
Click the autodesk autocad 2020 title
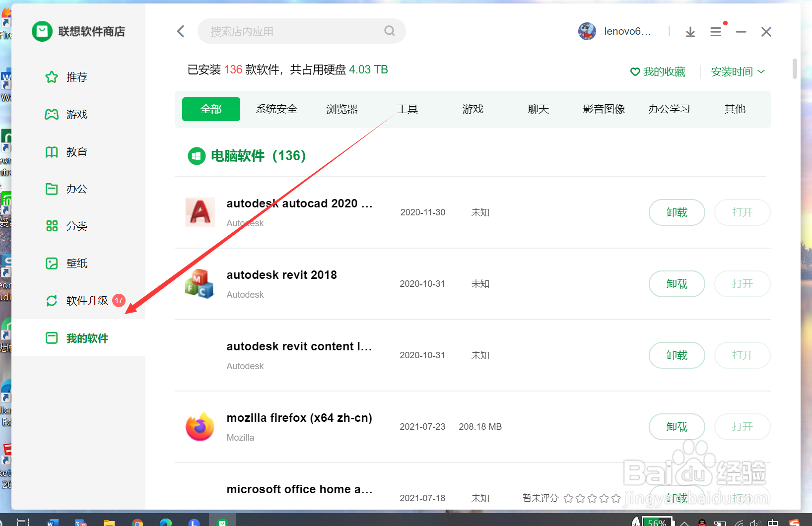(x=299, y=203)
